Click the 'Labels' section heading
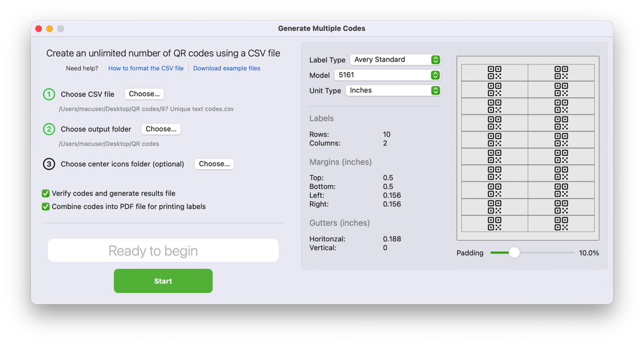 [x=321, y=118]
